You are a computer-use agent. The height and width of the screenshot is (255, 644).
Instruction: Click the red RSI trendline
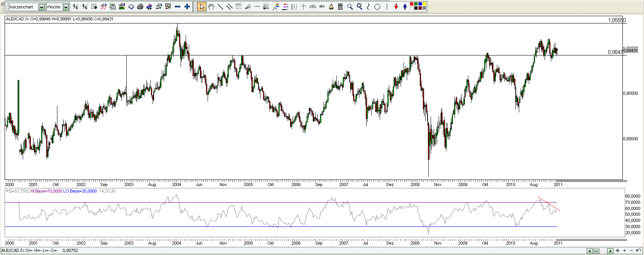(548, 204)
